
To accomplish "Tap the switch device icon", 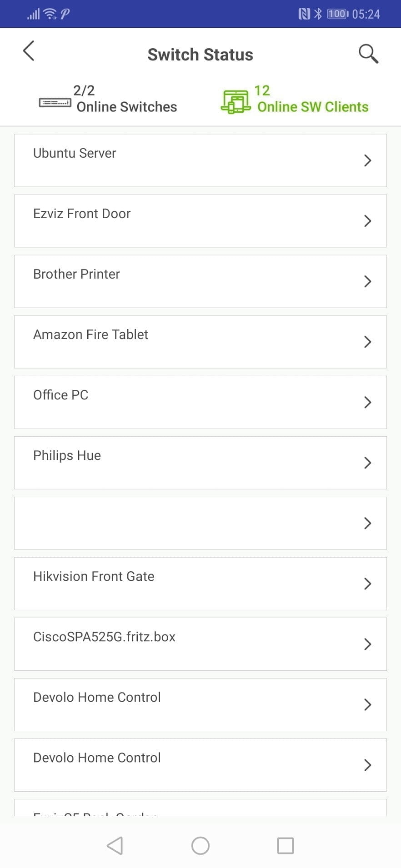I will point(55,103).
